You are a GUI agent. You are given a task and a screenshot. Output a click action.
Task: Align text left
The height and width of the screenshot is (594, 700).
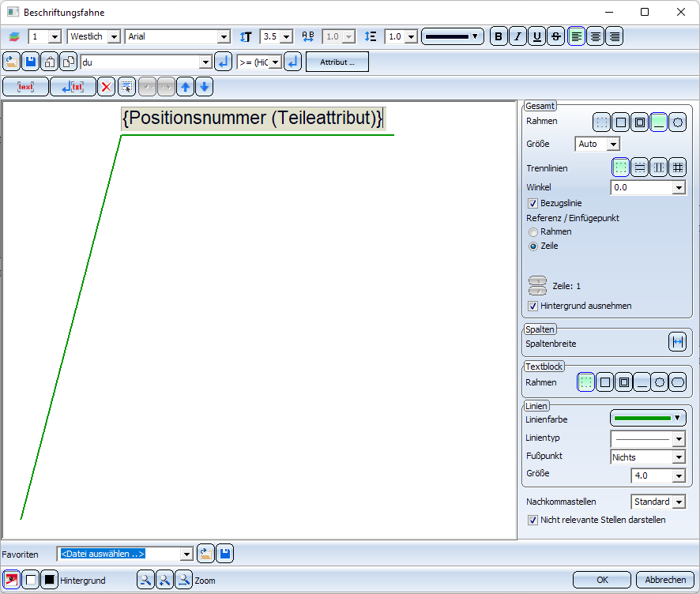click(576, 36)
